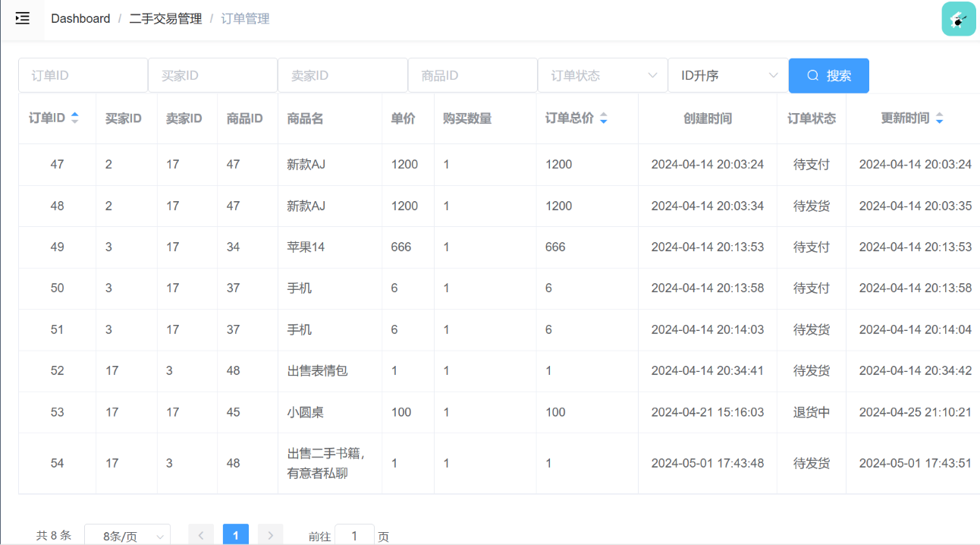Select order ID 48 cell
The image size is (980, 545).
[57, 206]
